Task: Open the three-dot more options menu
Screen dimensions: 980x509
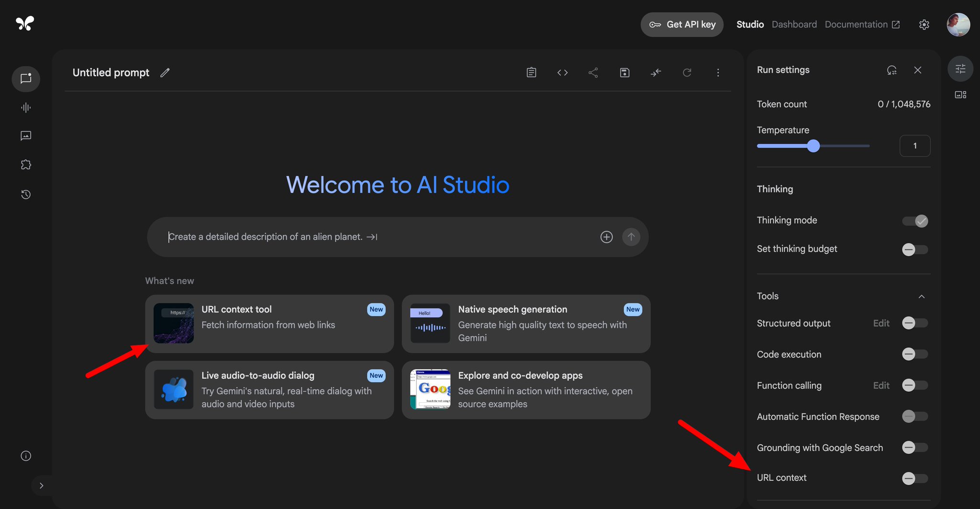Action: (718, 73)
